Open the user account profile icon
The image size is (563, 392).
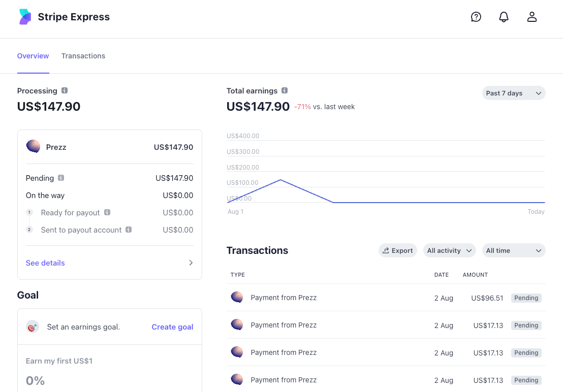tap(532, 17)
